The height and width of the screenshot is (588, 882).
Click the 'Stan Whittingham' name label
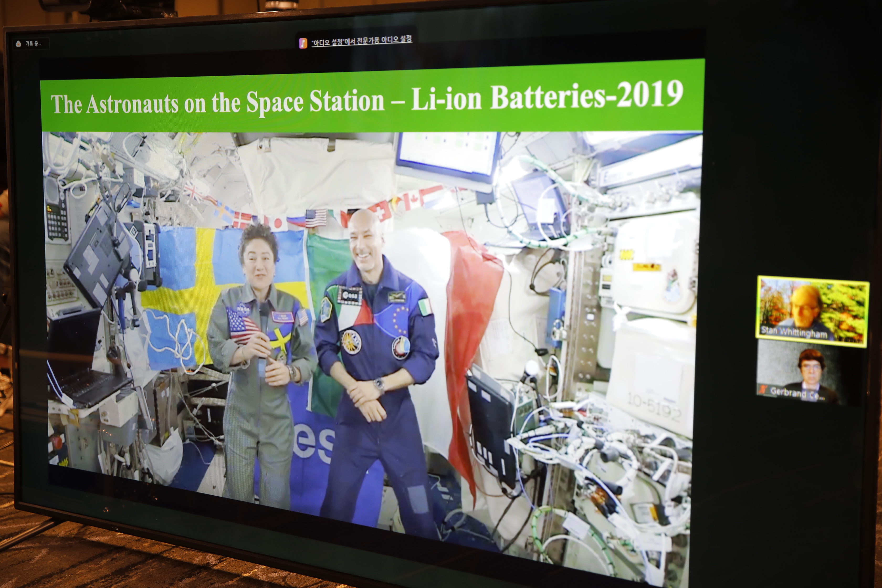coord(794,332)
